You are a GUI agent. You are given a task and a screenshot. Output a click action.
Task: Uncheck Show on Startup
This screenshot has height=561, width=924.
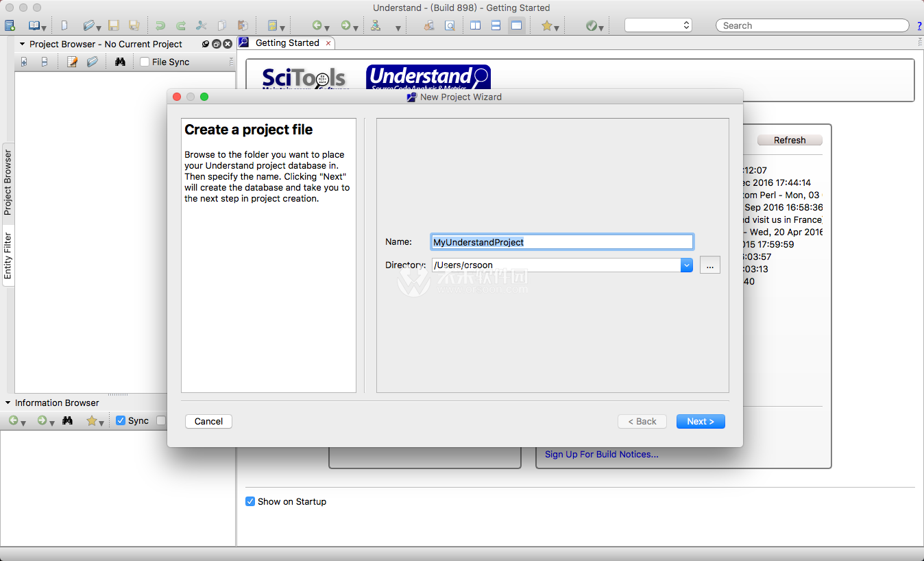250,501
